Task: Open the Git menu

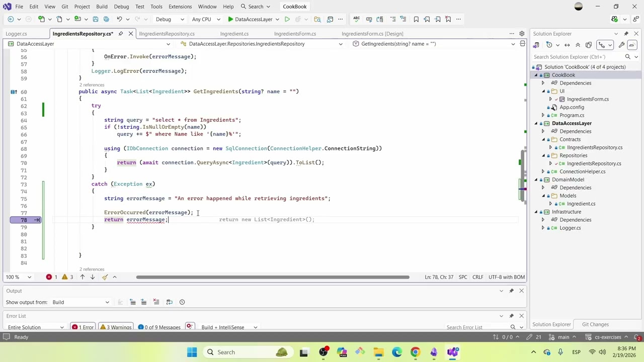Action: pyautogui.click(x=65, y=7)
